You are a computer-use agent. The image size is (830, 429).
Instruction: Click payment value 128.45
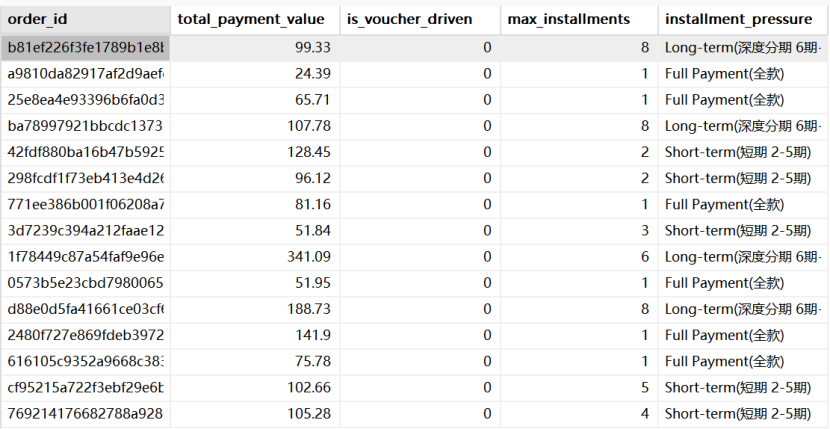[x=255, y=153]
